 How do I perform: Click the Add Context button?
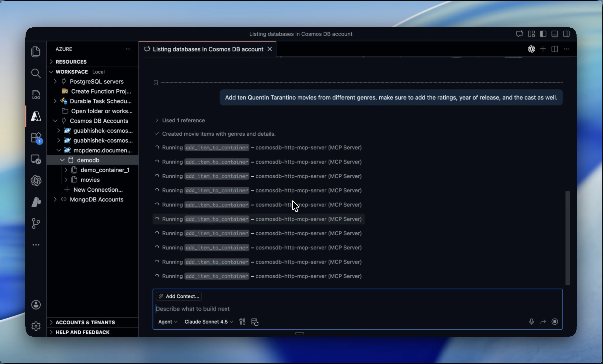178,296
